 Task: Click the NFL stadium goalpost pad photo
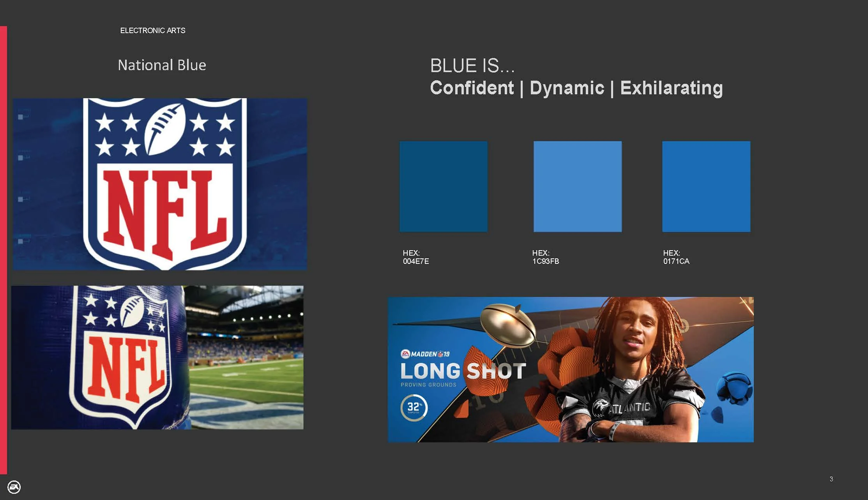tap(157, 357)
